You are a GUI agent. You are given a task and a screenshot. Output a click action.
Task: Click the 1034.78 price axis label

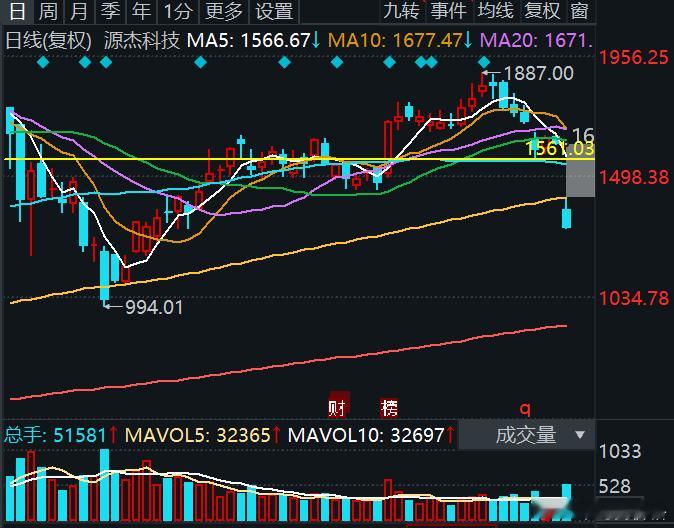click(x=634, y=298)
